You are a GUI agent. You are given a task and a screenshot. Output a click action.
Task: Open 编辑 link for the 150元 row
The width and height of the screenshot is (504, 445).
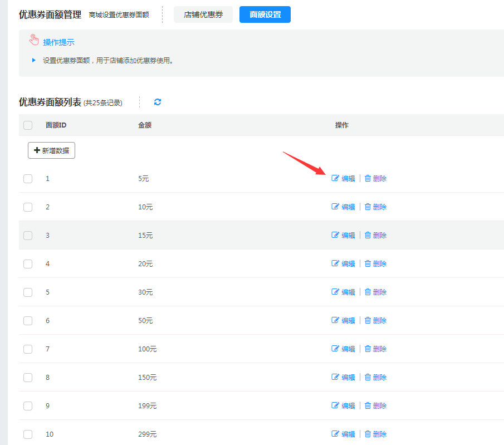pyautogui.click(x=348, y=377)
